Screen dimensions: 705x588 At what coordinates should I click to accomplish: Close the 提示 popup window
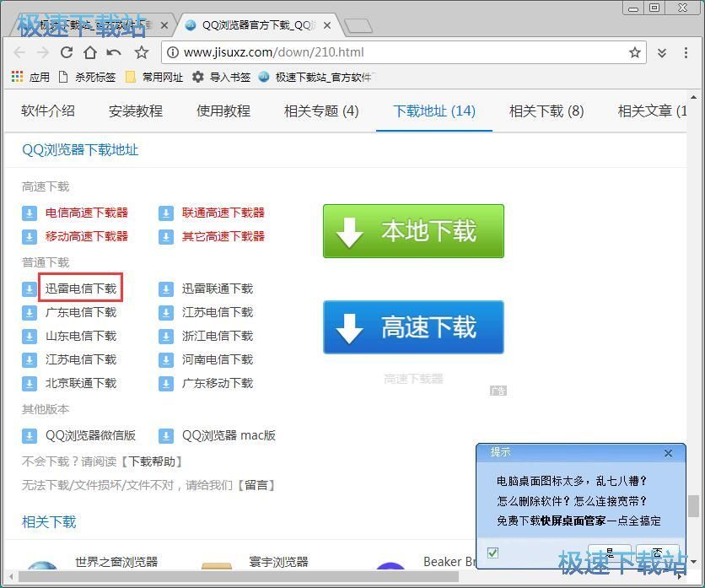click(669, 453)
